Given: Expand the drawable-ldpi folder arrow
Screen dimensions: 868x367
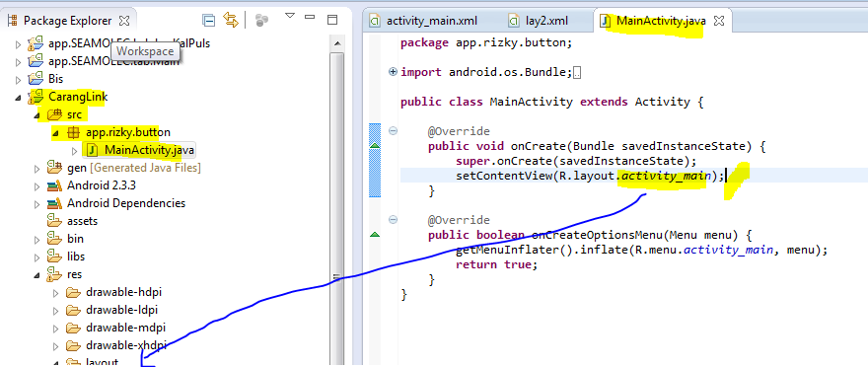Looking at the screenshot, I should tap(55, 310).
